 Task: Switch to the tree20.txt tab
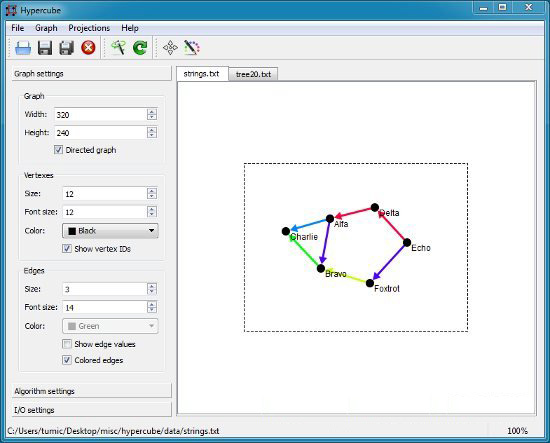click(x=253, y=74)
